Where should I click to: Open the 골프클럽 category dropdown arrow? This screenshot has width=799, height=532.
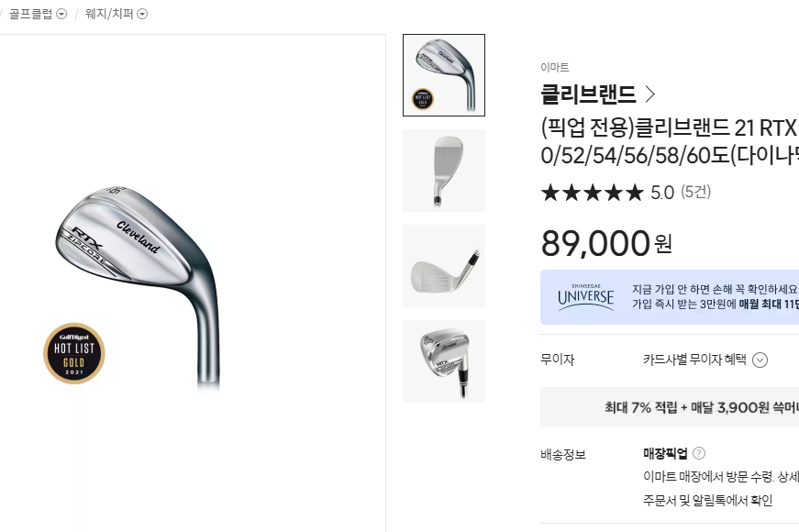pyautogui.click(x=61, y=15)
